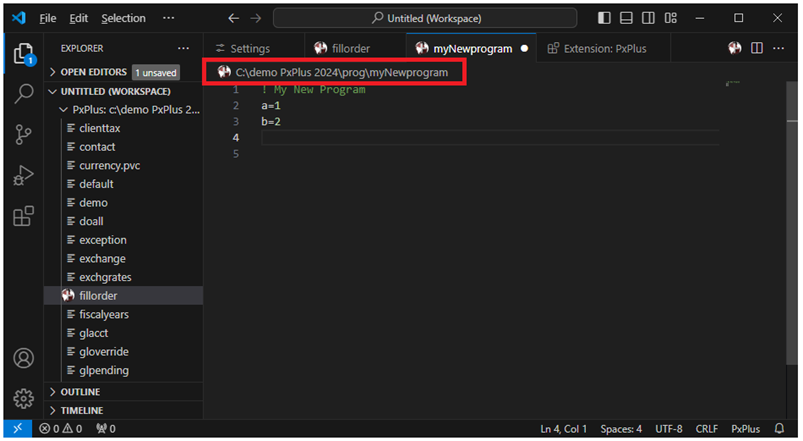Open the Extensions view
Viewport: 803px width, 441px height.
(x=22, y=217)
